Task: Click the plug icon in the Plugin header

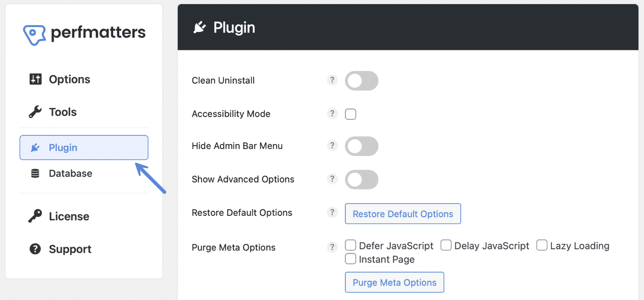Action: pos(199,27)
